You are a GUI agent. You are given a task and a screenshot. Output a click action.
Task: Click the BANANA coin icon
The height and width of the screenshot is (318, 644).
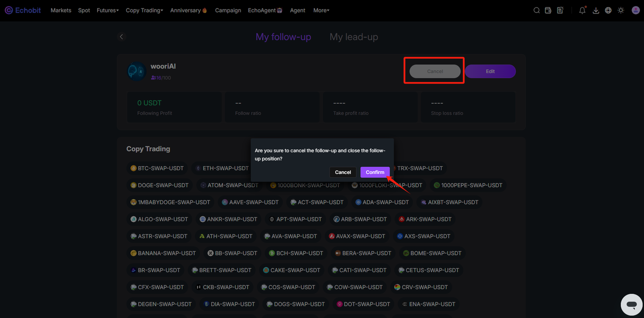(x=133, y=253)
